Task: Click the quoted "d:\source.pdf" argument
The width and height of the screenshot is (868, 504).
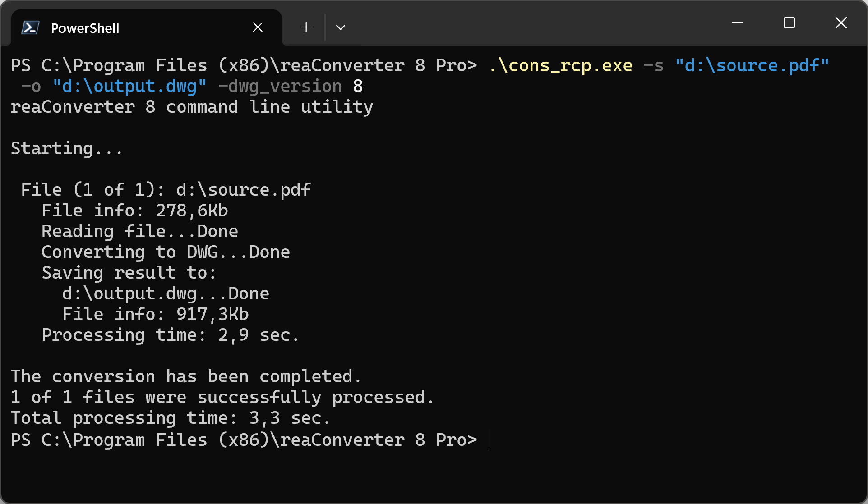Action: [752, 65]
